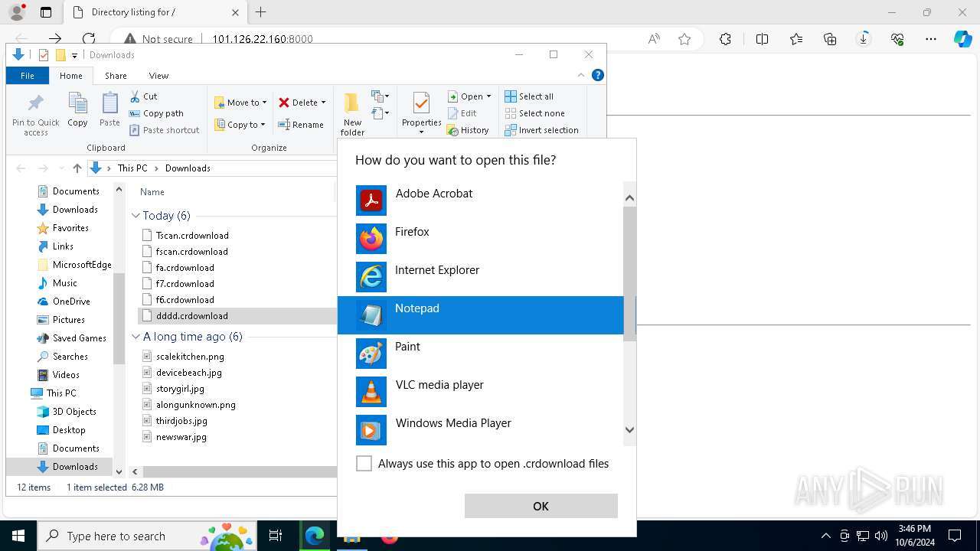Click navigation pane scroll down arrow

point(119,471)
